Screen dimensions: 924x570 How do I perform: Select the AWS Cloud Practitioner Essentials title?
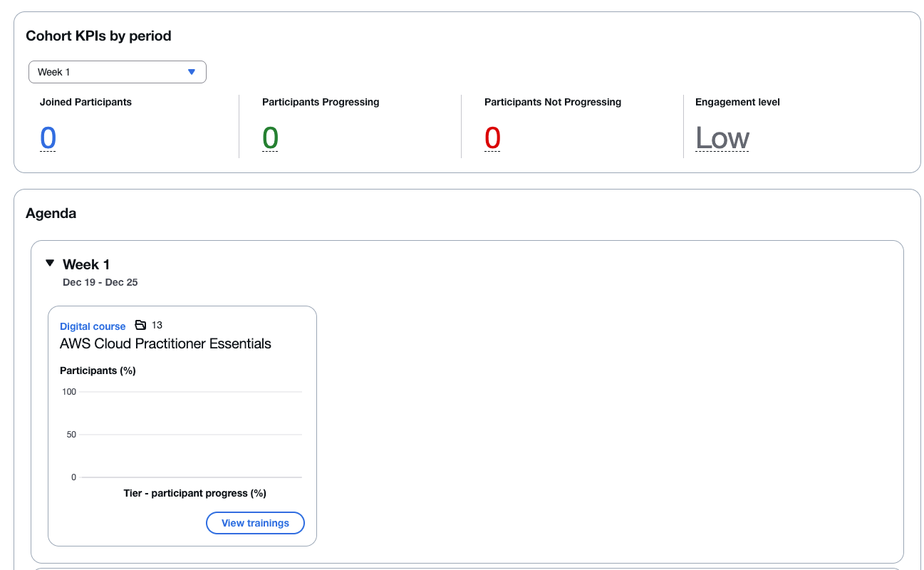(x=165, y=343)
